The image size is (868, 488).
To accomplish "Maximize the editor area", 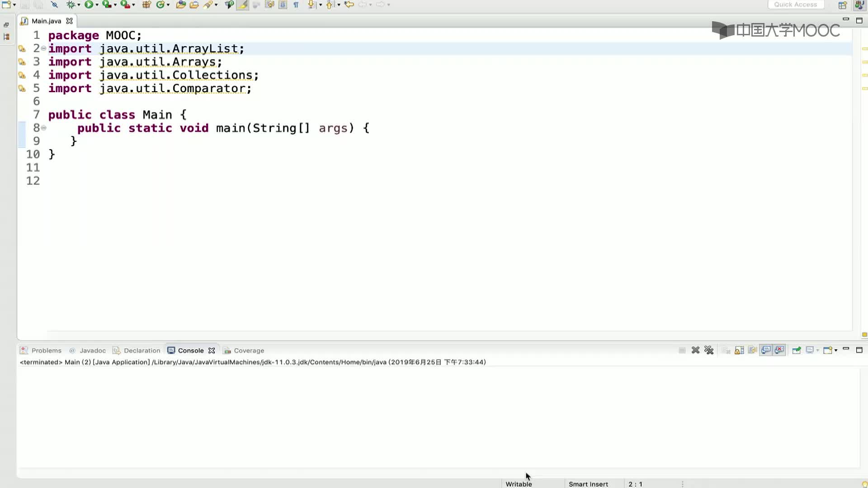I will [x=859, y=20].
